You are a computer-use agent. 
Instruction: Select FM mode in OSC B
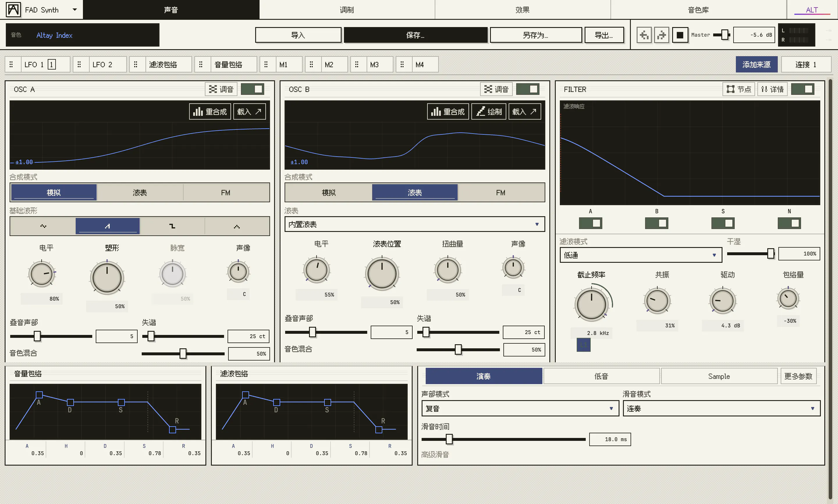click(501, 193)
